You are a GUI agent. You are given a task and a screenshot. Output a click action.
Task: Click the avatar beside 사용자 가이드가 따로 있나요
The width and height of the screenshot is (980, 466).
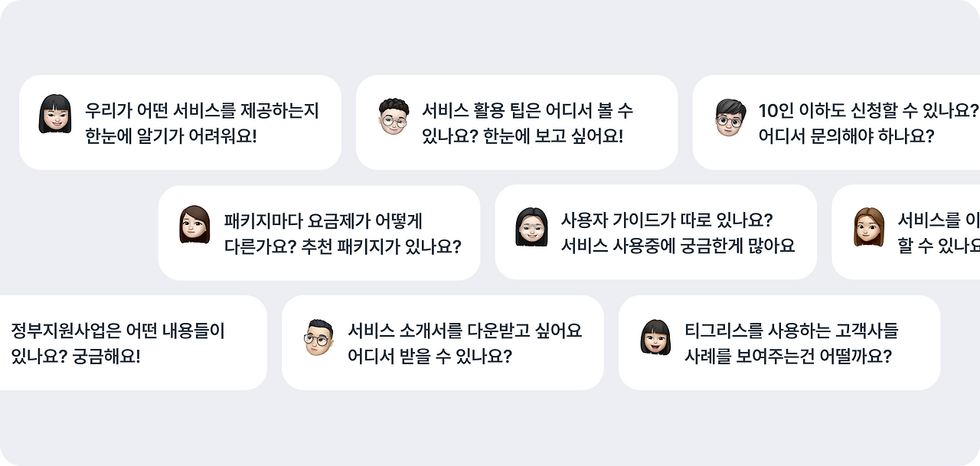tap(531, 226)
